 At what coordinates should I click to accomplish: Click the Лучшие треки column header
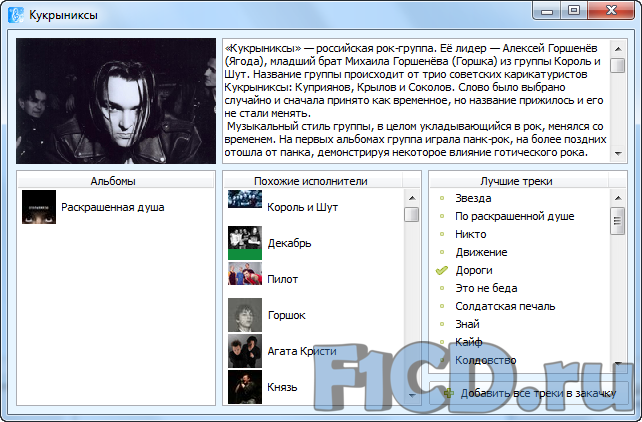coord(519,181)
